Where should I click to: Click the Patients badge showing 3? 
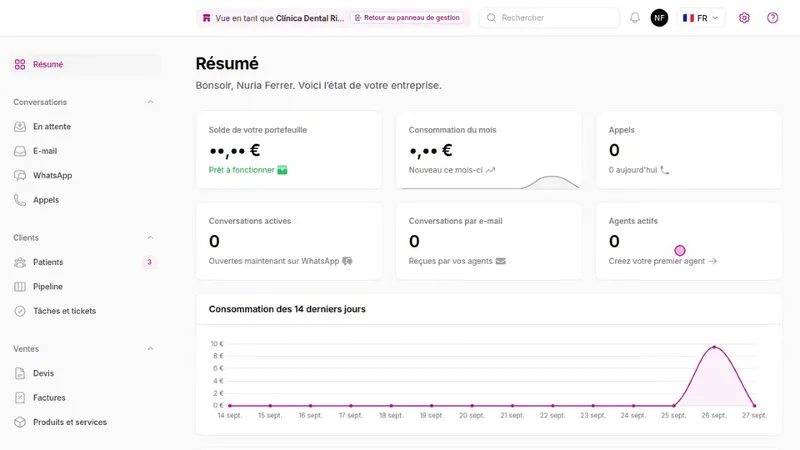point(149,262)
